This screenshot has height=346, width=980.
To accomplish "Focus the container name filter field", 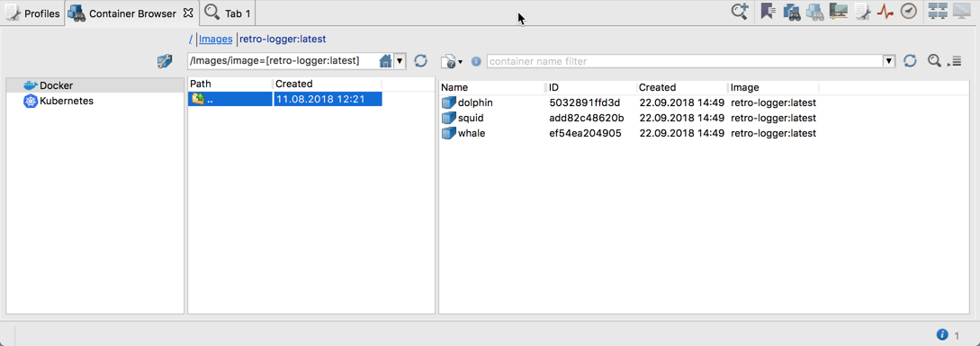I will click(x=685, y=61).
